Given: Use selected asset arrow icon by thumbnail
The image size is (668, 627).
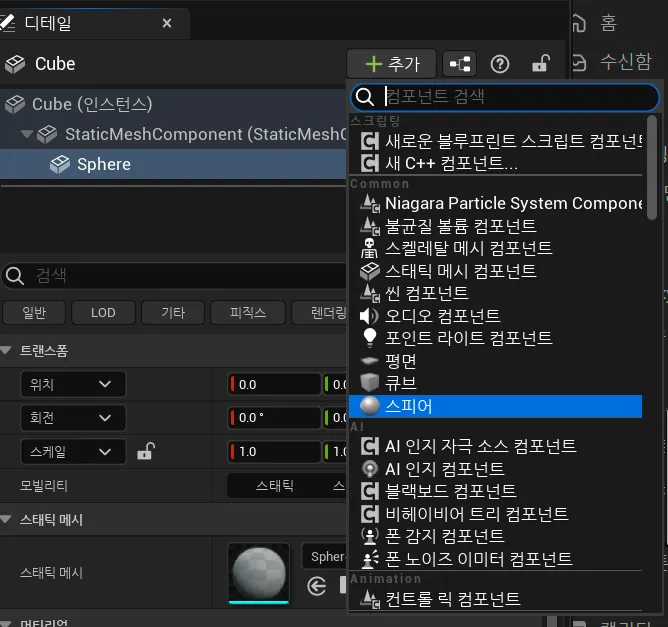Looking at the screenshot, I should point(317,587).
